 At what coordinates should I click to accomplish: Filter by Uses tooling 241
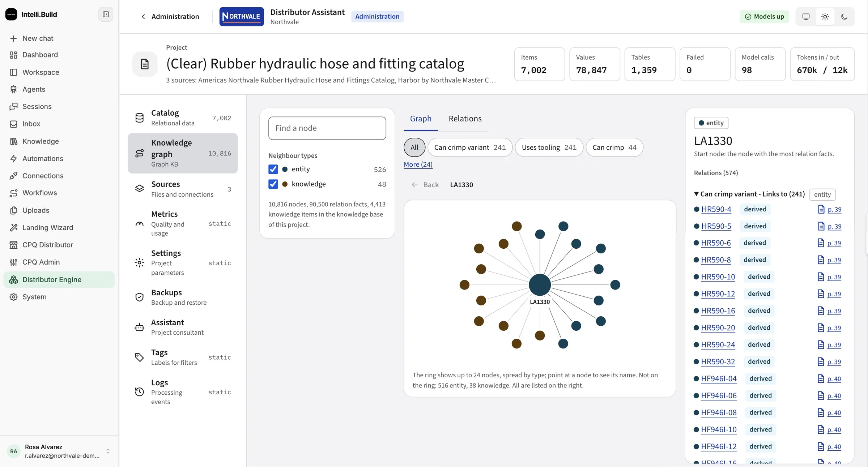tap(549, 147)
